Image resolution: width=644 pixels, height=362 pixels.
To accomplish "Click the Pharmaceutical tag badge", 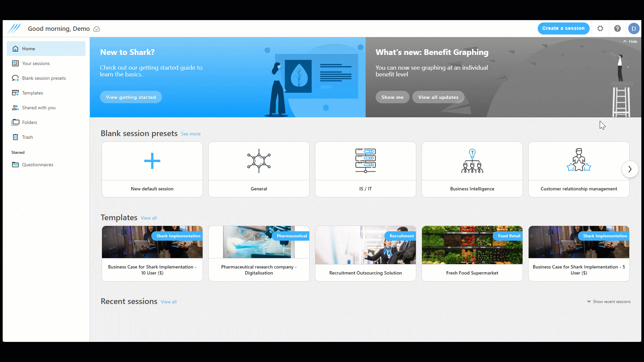I will tap(291, 236).
